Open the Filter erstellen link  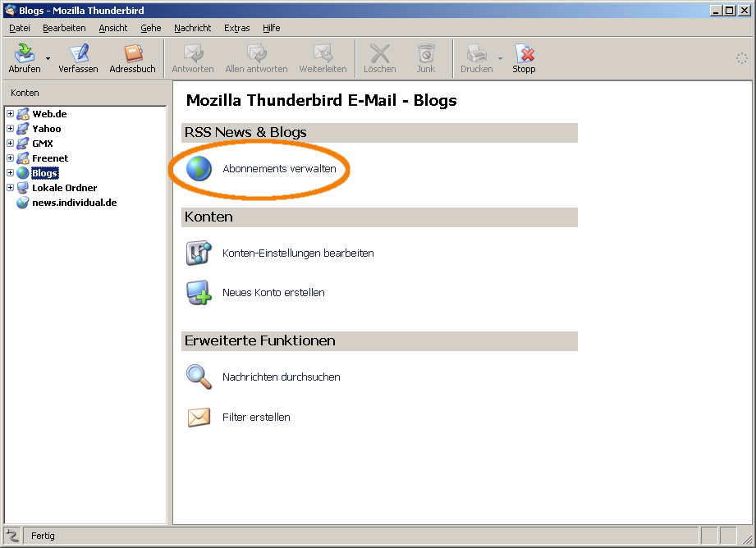point(256,418)
